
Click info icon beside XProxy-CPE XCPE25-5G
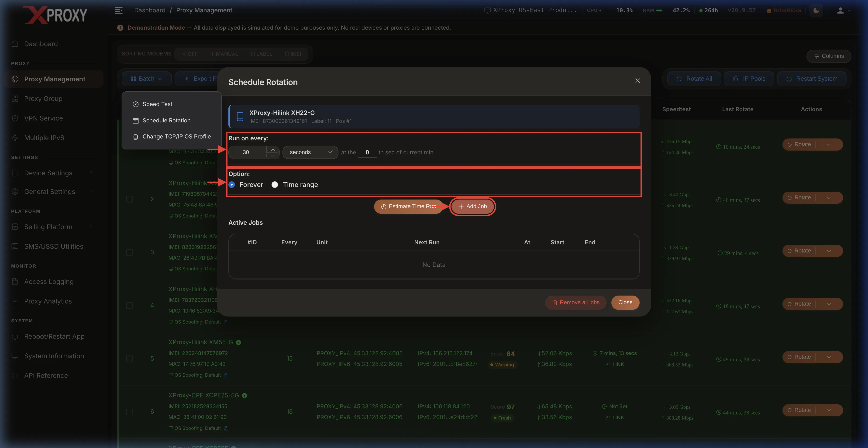245,396
